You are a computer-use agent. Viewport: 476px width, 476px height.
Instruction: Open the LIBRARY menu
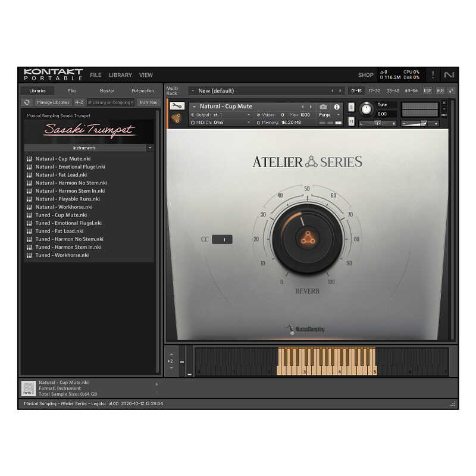(x=120, y=75)
